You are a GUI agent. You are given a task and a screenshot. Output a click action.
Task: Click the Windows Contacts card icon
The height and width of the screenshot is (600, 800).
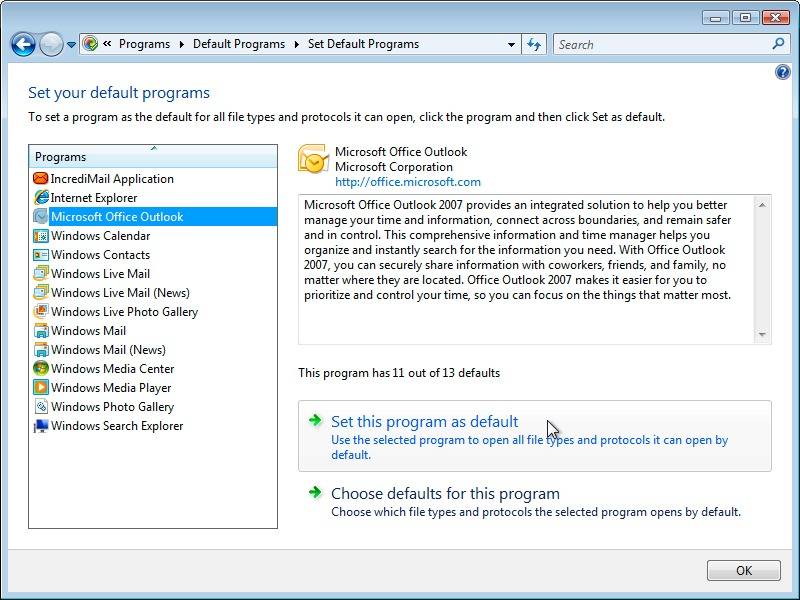[x=41, y=255]
